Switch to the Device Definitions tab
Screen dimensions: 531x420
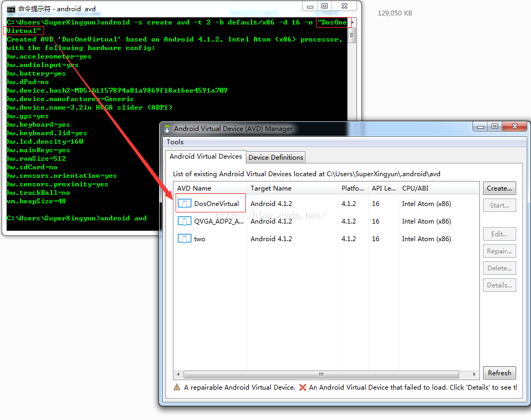pyautogui.click(x=276, y=157)
